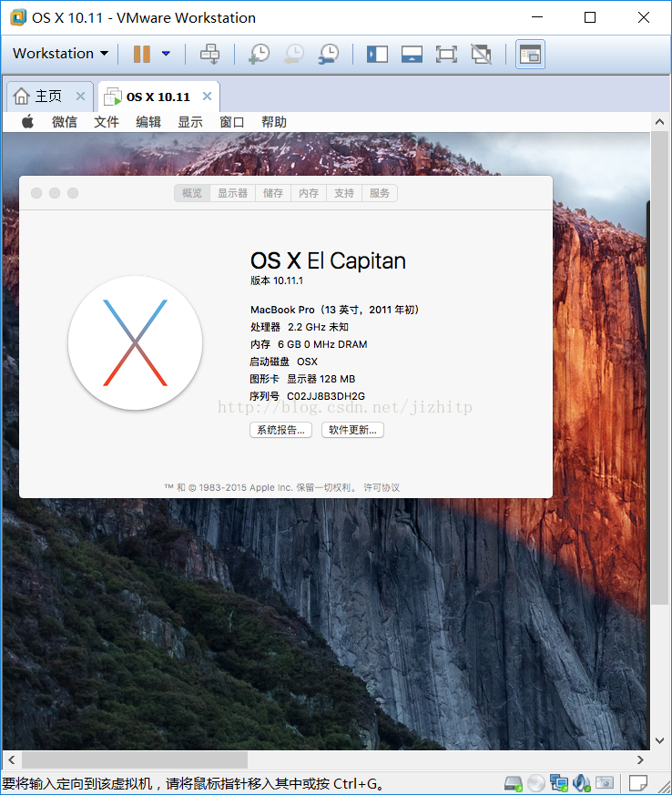
Task: Click the 软件更新 button
Action: tap(352, 430)
